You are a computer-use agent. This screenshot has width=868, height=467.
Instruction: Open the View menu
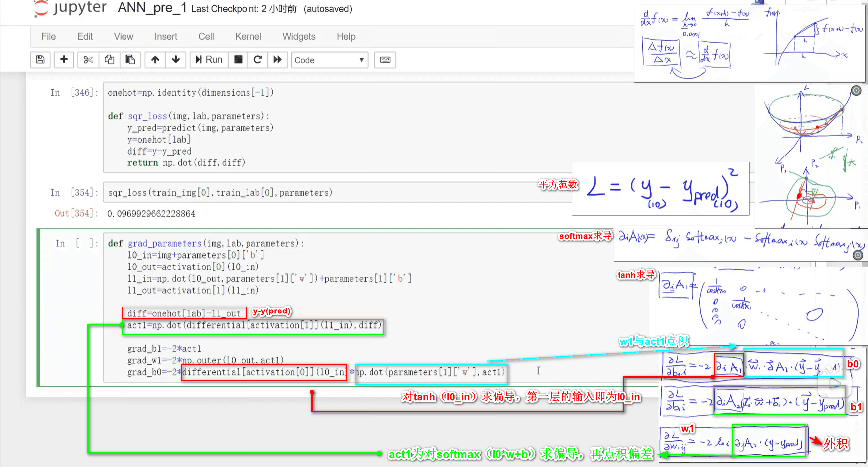point(124,36)
